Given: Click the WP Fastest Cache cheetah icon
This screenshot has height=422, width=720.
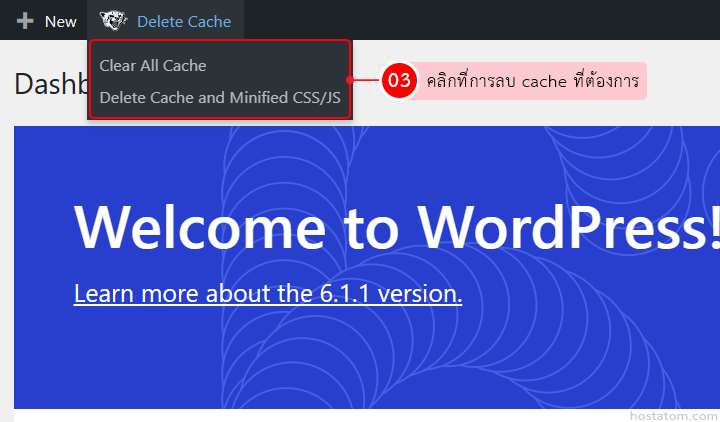Looking at the screenshot, I should [x=114, y=21].
